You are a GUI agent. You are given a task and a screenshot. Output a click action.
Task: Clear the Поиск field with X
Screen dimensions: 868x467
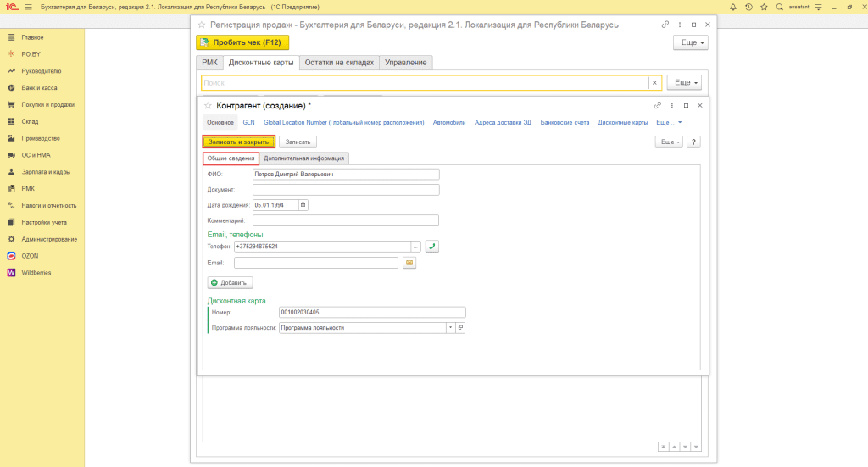coord(654,83)
